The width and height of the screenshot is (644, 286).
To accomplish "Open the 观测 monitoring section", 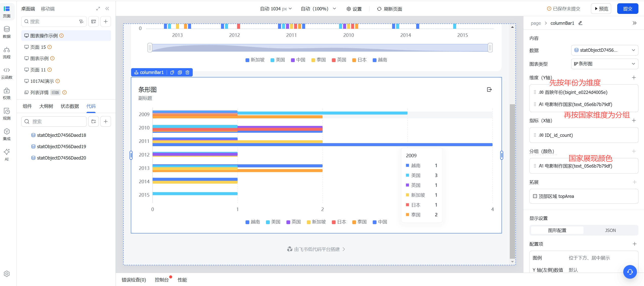I will 7,114.
